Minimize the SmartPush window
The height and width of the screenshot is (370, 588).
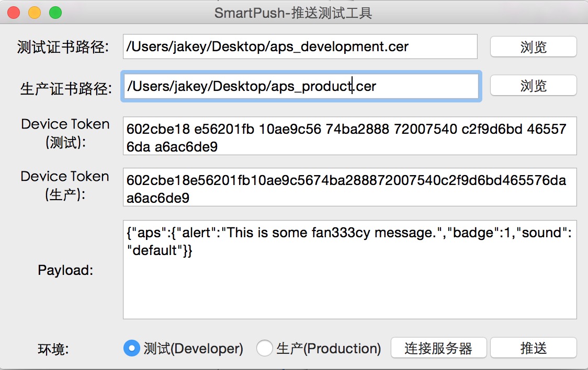point(35,13)
